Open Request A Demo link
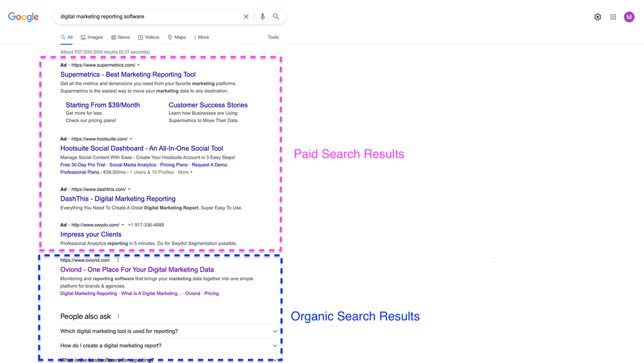 pyautogui.click(x=209, y=165)
